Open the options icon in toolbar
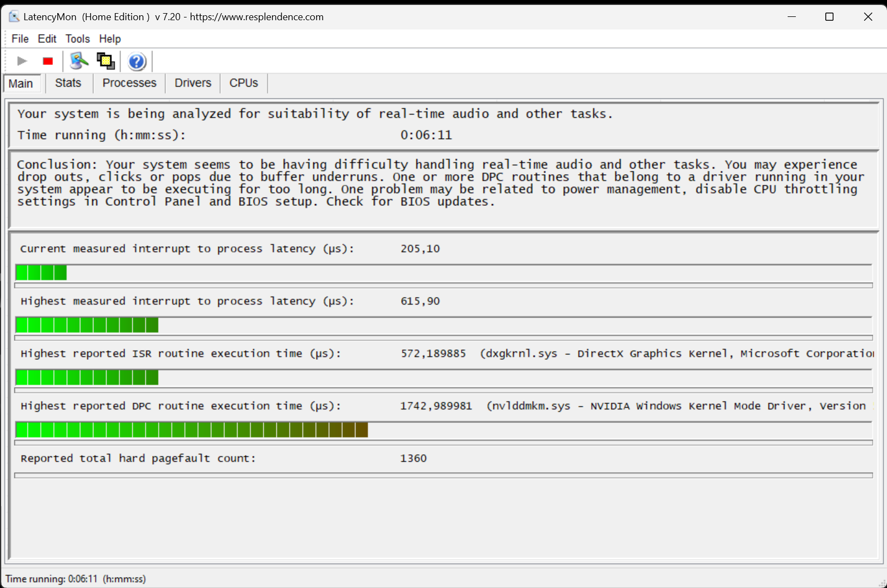 [x=79, y=61]
